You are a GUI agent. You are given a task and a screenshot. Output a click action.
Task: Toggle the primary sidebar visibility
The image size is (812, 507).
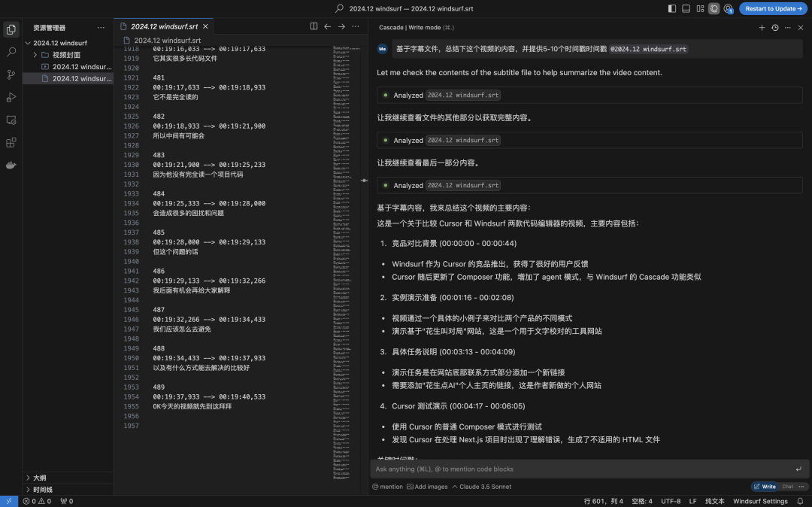click(x=671, y=8)
